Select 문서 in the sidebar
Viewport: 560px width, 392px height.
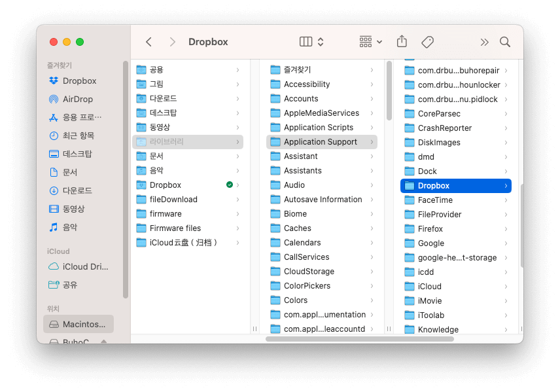click(79, 172)
